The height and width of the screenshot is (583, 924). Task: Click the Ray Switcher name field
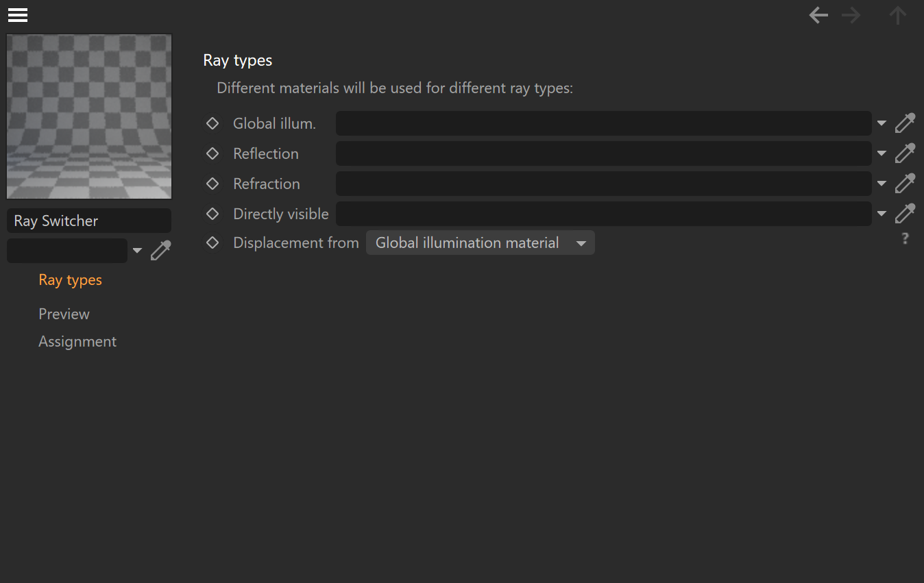click(89, 221)
